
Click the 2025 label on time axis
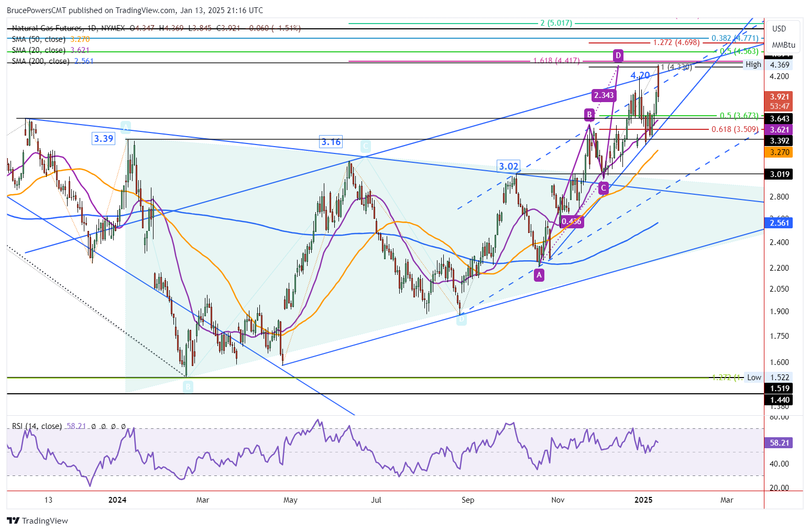pos(643,500)
